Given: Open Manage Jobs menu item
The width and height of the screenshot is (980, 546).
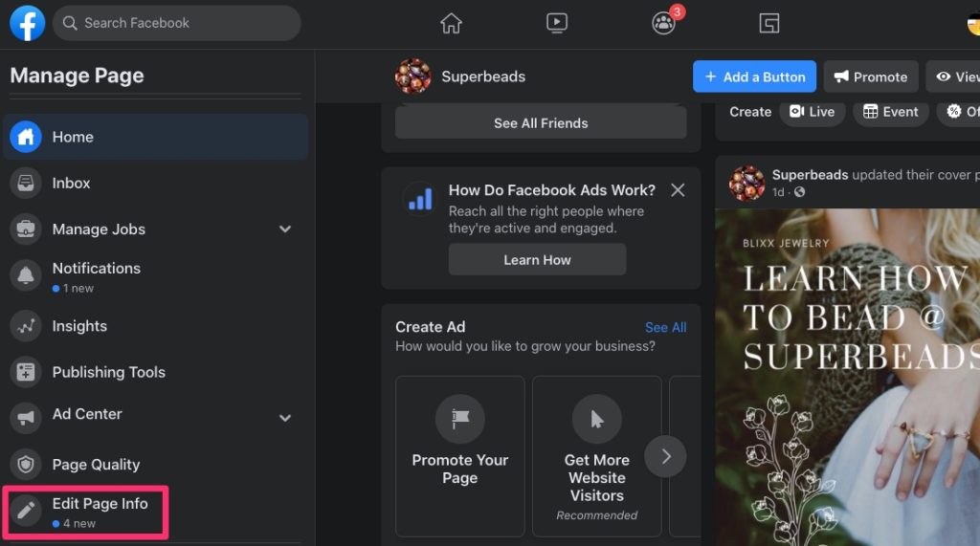Looking at the screenshot, I should tap(156, 229).
